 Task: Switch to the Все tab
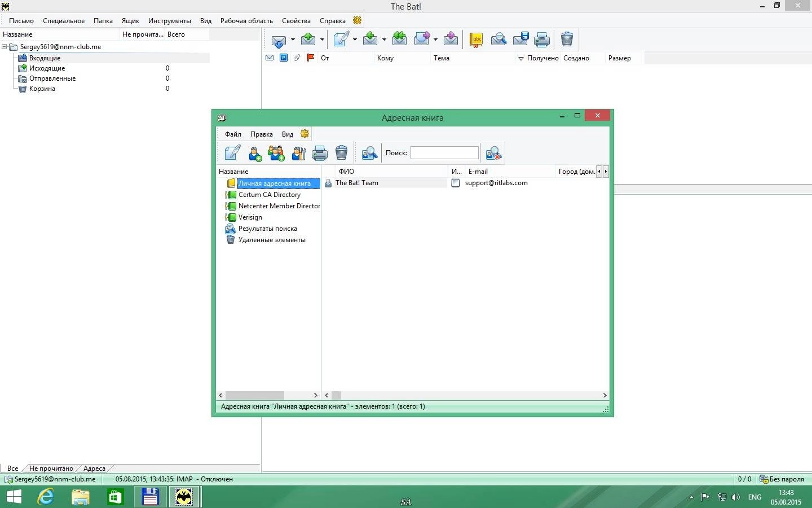click(x=12, y=468)
